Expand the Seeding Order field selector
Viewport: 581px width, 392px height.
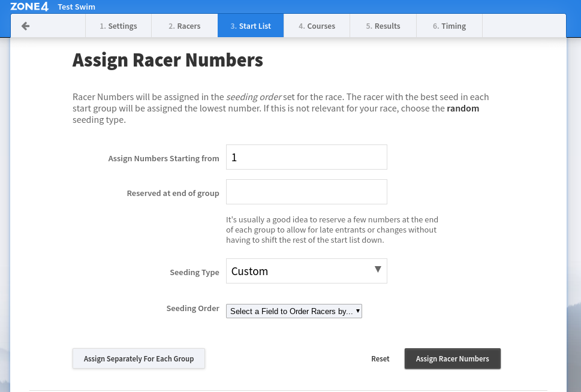(294, 311)
